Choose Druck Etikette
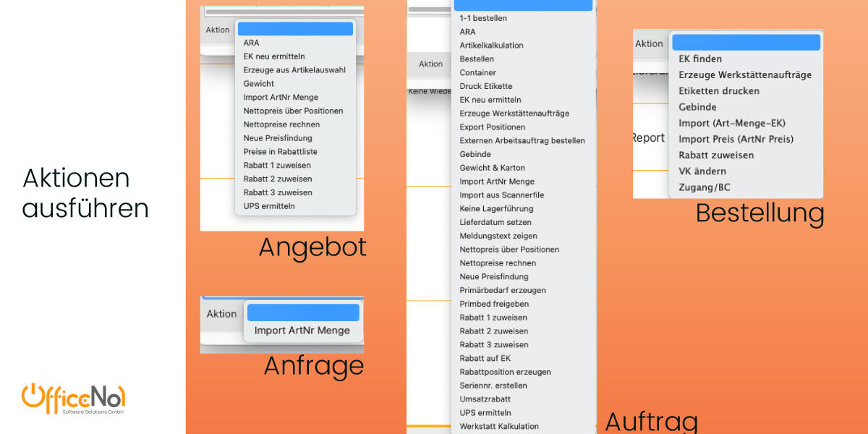The width and height of the screenshot is (868, 434). [x=485, y=87]
